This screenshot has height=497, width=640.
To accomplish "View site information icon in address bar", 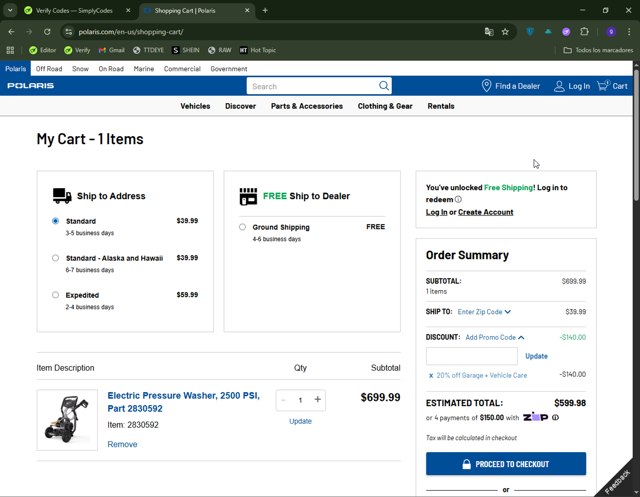I will tap(69, 31).
